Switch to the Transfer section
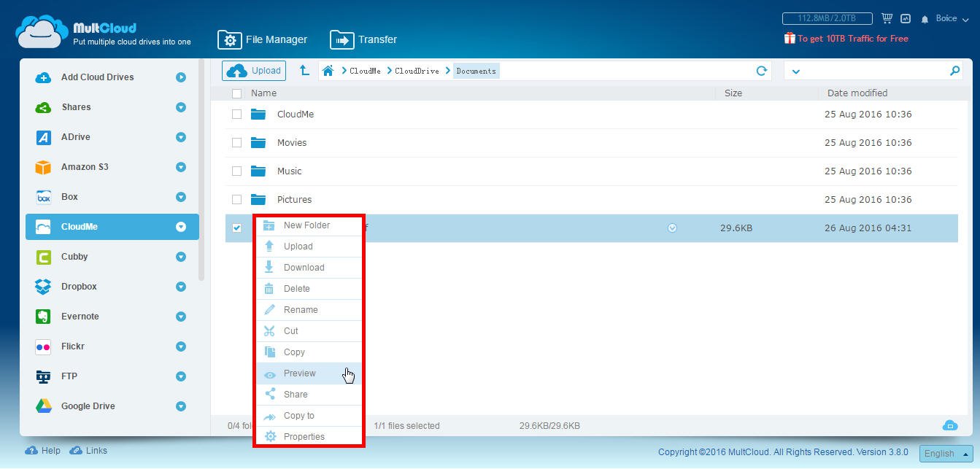 click(363, 39)
